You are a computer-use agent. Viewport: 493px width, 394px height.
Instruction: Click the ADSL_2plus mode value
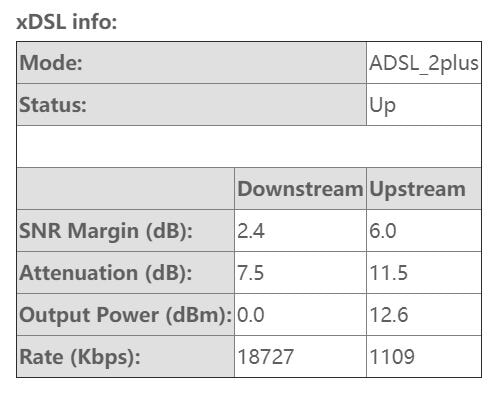[x=424, y=63]
